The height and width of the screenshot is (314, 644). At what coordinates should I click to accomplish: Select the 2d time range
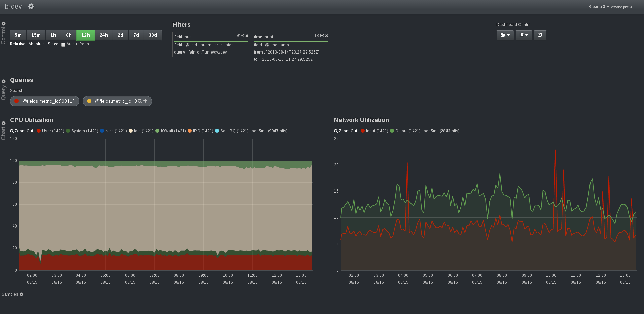pos(120,35)
